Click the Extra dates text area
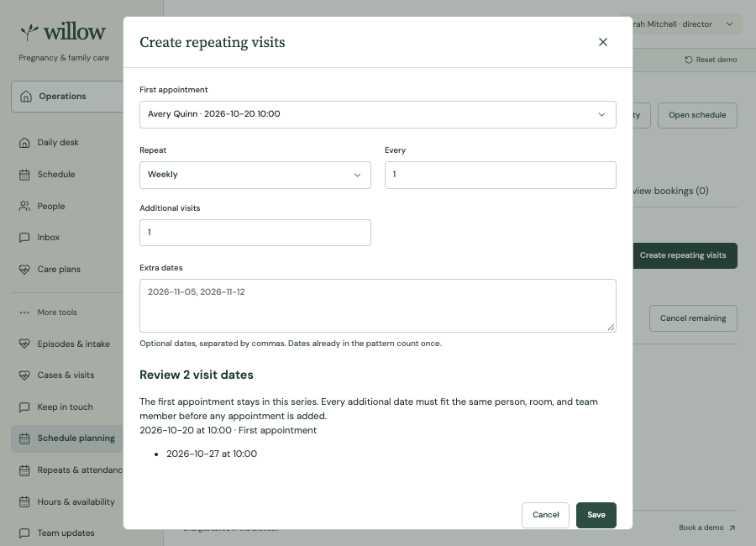Viewport: 756px width, 546px height. pos(377,306)
